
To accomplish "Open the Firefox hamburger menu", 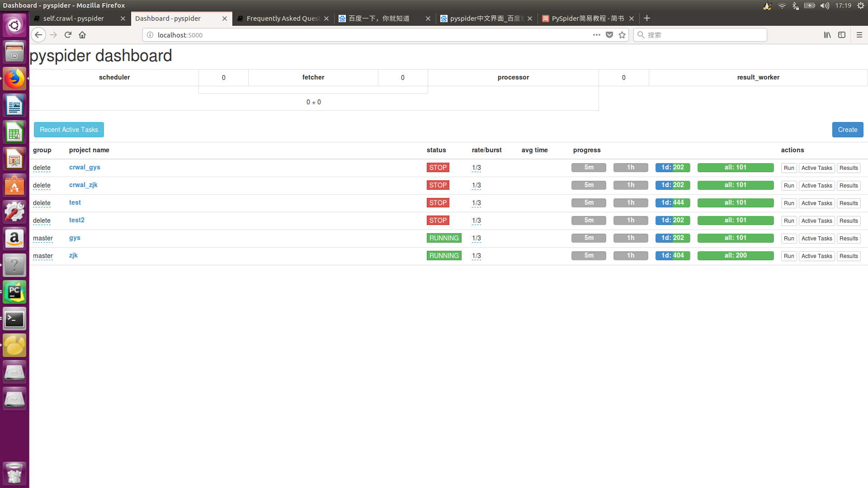I will [x=859, y=35].
